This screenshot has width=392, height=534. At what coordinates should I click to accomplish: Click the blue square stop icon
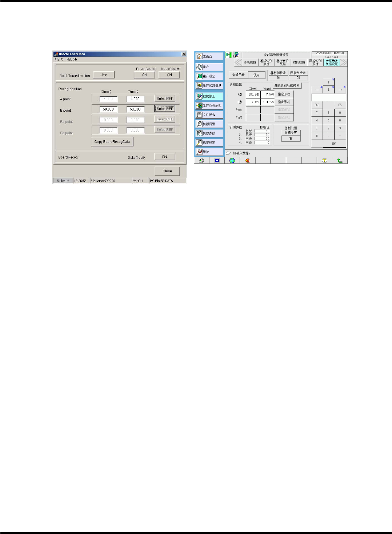pos(217,160)
